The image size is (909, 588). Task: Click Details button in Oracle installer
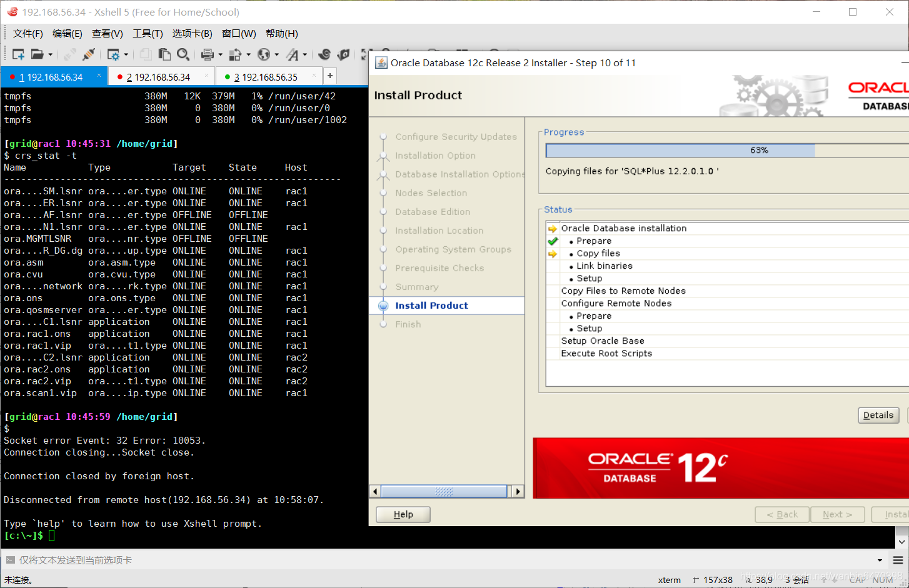tap(878, 415)
